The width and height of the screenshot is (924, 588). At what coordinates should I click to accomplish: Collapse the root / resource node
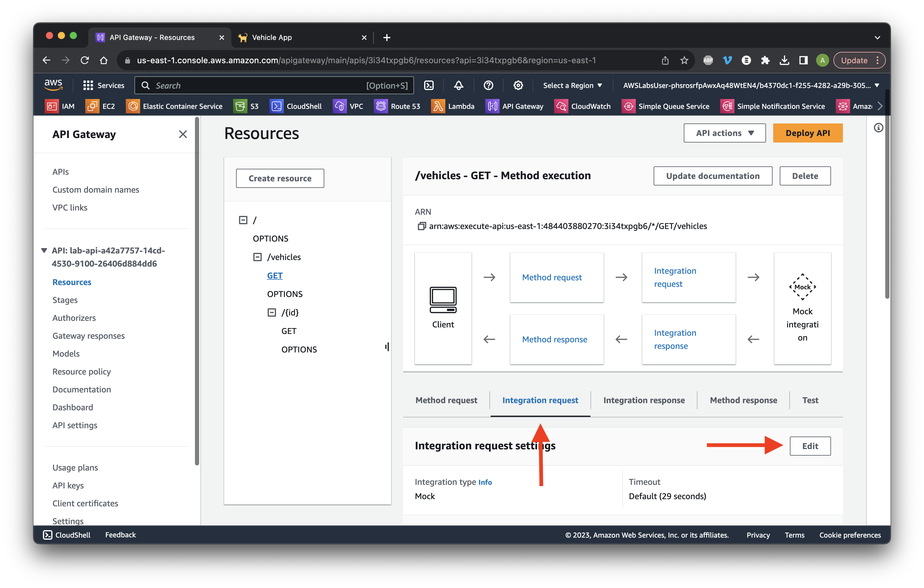[x=243, y=220]
